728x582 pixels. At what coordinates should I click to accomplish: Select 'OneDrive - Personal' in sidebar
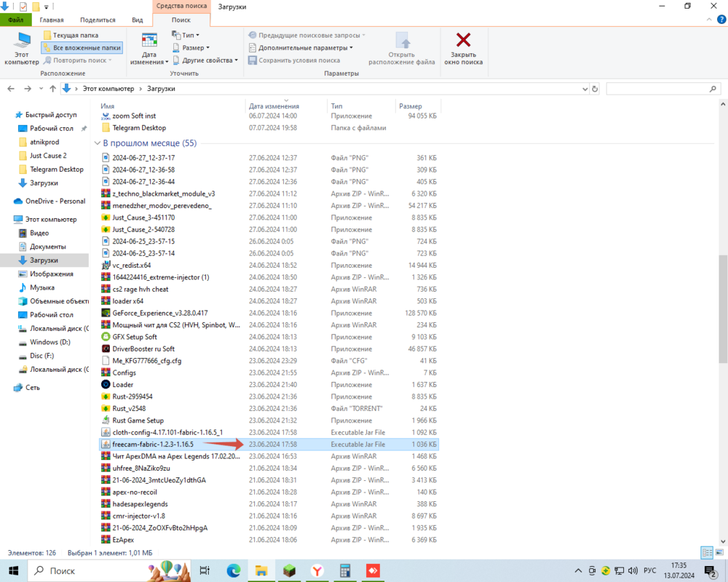[55, 201]
